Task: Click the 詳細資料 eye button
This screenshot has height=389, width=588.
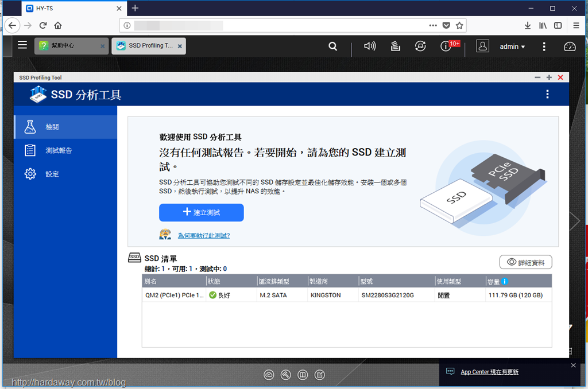Action: click(525, 262)
